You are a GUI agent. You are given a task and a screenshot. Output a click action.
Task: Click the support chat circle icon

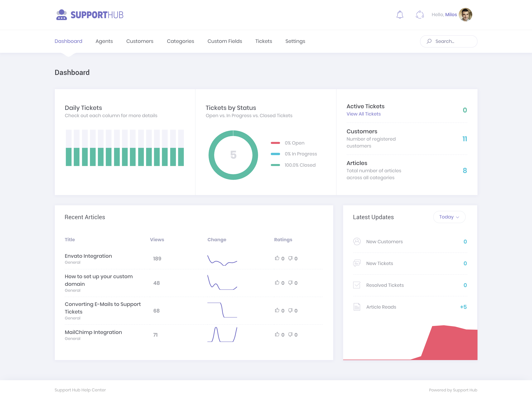point(420,15)
